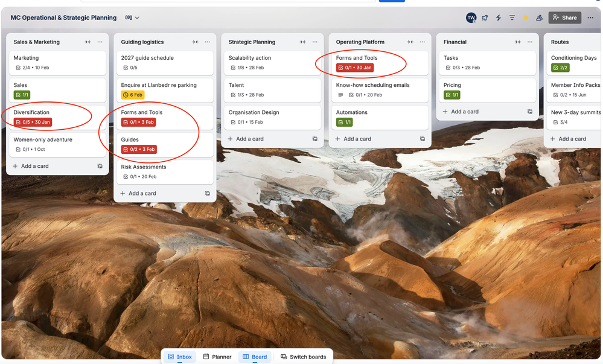
Task: Open the Marketing card
Action: click(x=58, y=63)
